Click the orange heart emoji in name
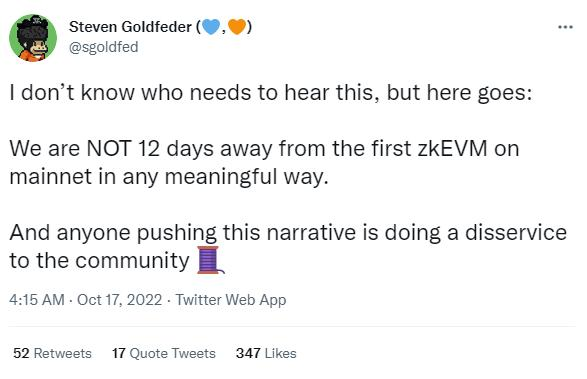 coord(237,27)
